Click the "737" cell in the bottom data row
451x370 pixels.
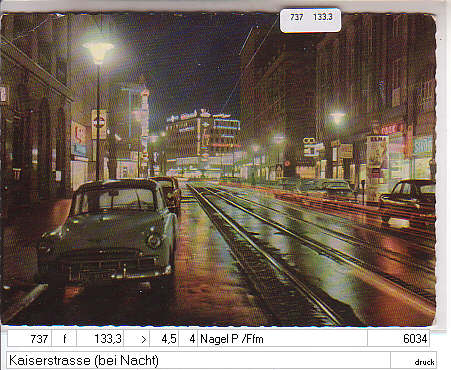pyautogui.click(x=29, y=339)
